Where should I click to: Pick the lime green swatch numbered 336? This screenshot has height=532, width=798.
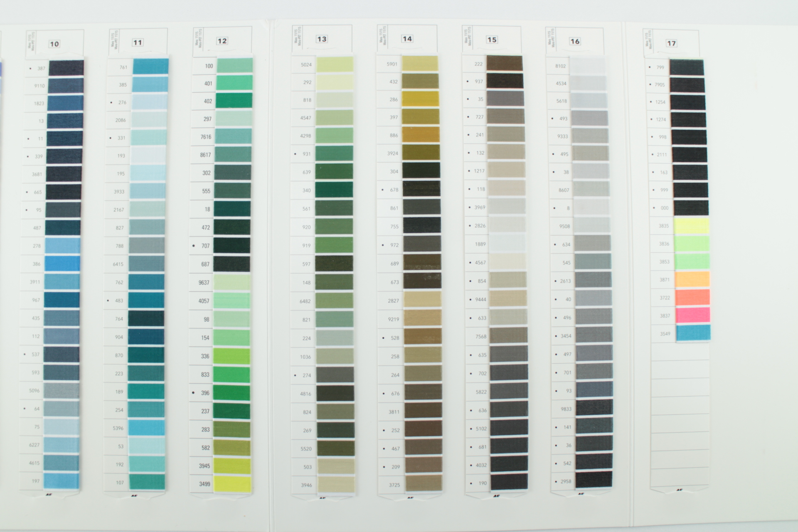click(232, 356)
